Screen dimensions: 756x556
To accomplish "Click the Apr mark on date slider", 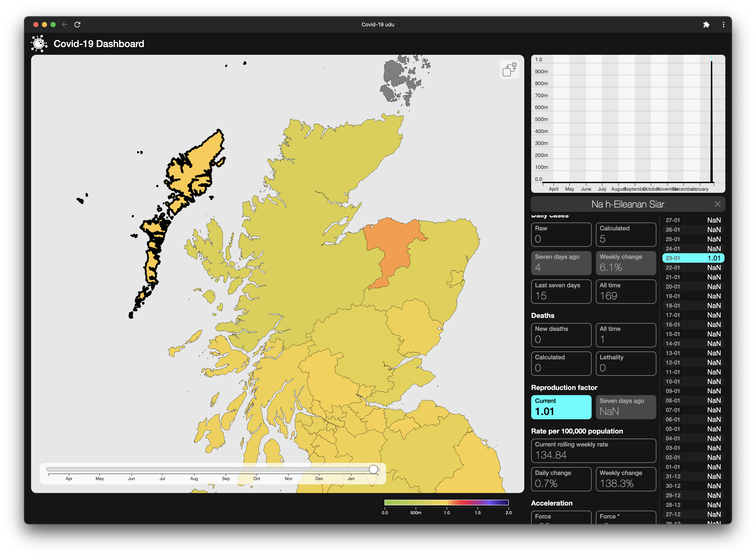I will pos(69,478).
